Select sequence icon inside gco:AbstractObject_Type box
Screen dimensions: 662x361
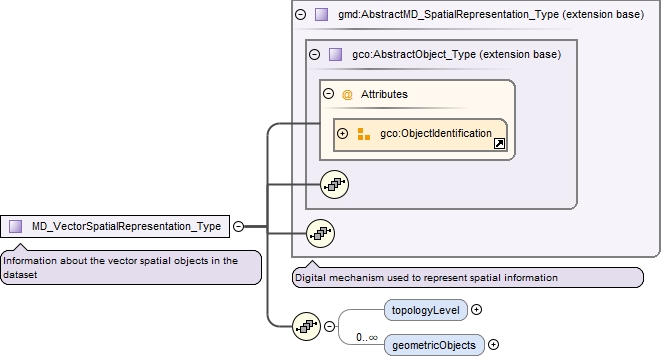coord(334,185)
